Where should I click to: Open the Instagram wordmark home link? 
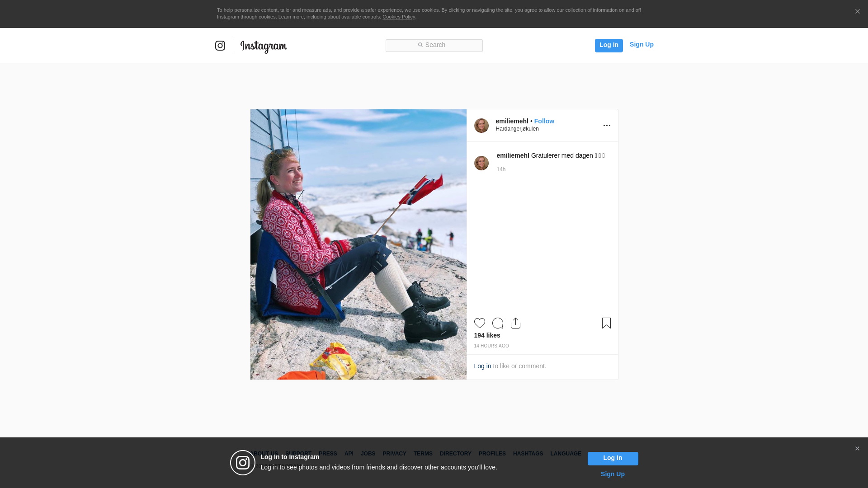pos(264,46)
